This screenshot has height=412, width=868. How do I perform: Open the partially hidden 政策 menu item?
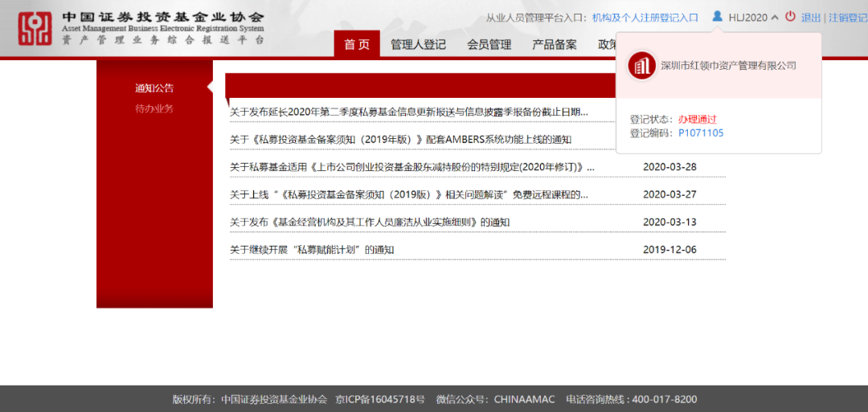coord(607,45)
